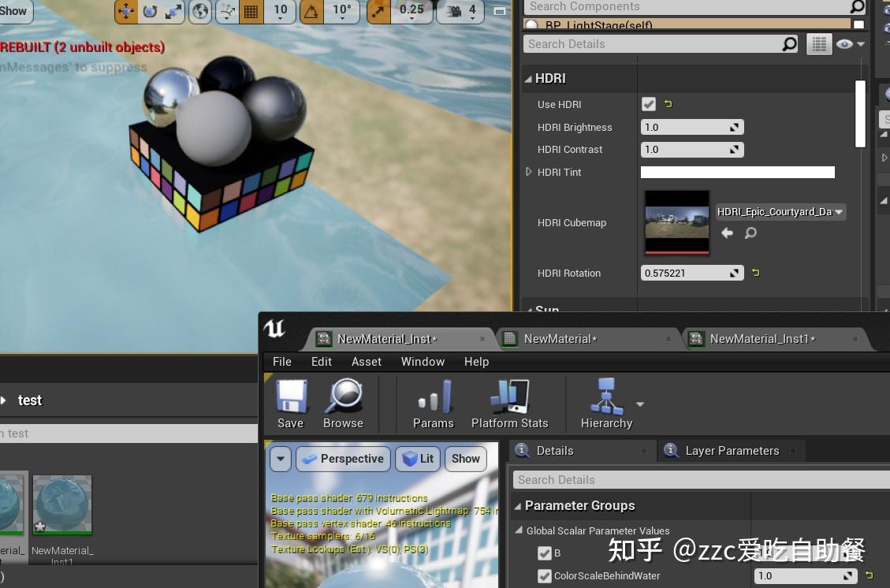Select the translate gizmo tool in viewport toolbar

126,11
